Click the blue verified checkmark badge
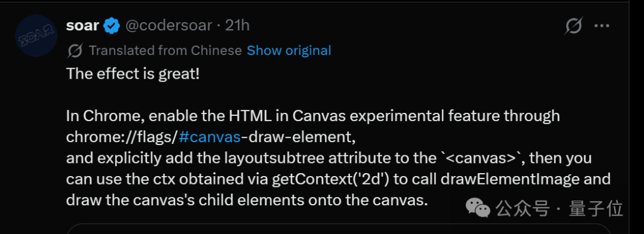The width and height of the screenshot is (644, 234). click(x=112, y=26)
